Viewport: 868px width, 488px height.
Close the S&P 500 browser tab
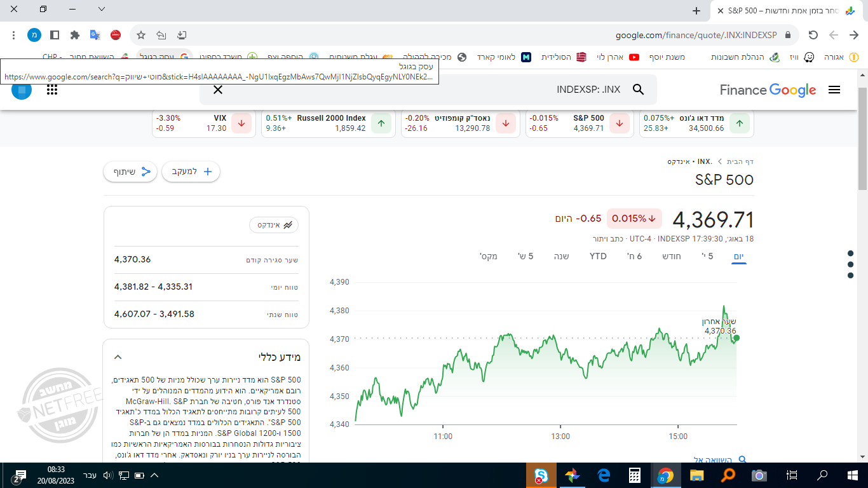[x=721, y=10]
